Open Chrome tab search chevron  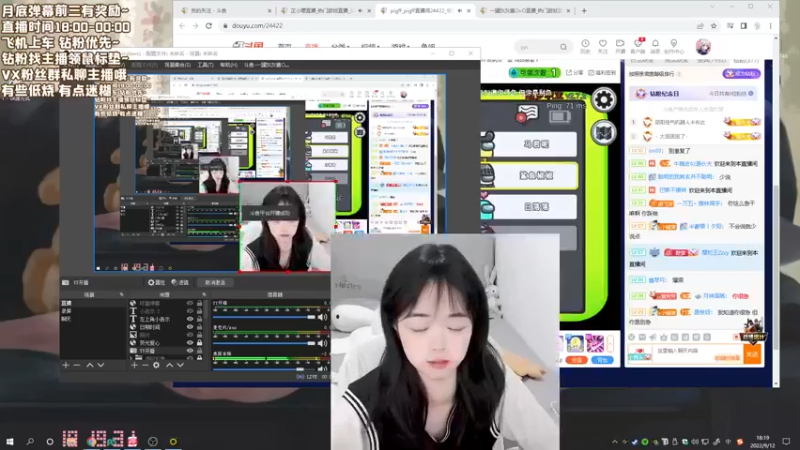click(713, 7)
